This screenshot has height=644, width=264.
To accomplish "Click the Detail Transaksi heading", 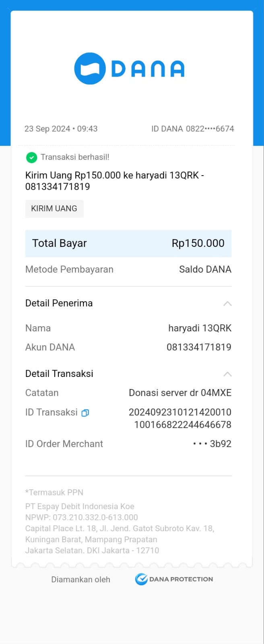I will click(x=59, y=374).
